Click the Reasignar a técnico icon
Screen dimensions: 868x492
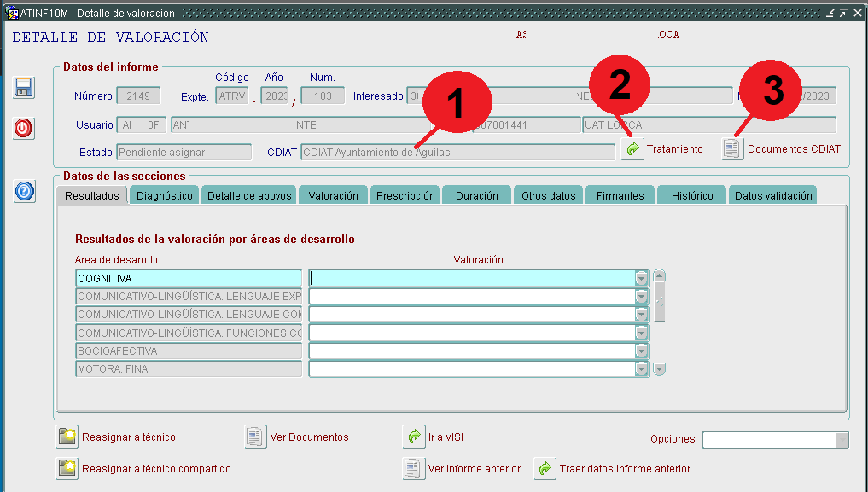67,437
